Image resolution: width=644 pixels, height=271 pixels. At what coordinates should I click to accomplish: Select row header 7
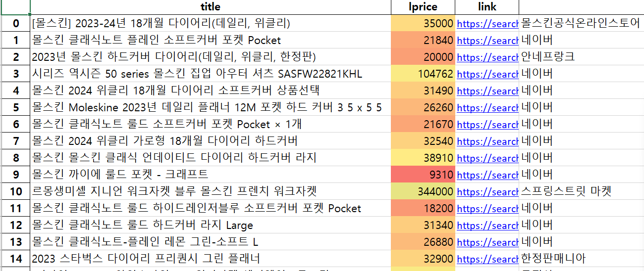tap(15, 141)
